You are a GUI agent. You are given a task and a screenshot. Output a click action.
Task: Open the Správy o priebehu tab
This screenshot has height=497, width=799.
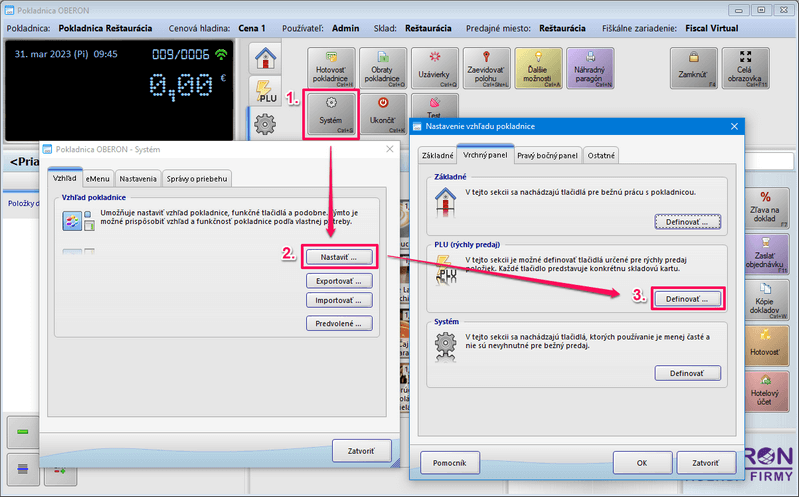click(197, 178)
